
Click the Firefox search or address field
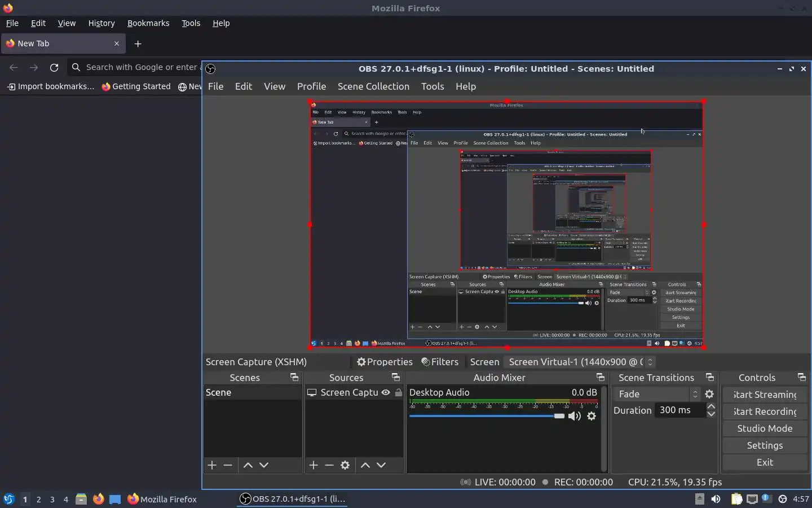[x=135, y=67]
